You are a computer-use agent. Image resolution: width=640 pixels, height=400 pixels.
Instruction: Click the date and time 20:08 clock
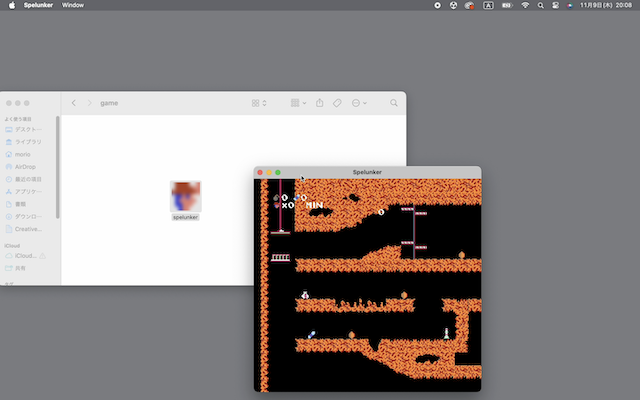(606, 5)
